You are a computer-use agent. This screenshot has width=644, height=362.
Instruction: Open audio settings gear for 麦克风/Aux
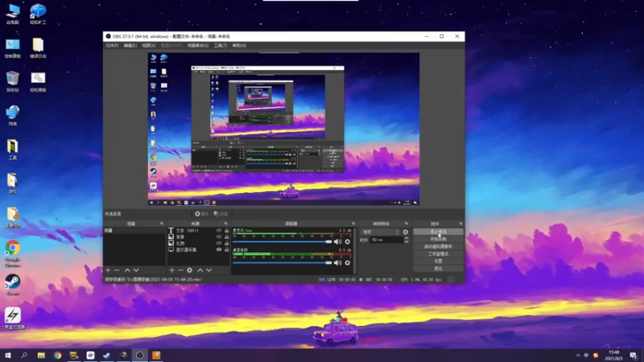coord(348,242)
